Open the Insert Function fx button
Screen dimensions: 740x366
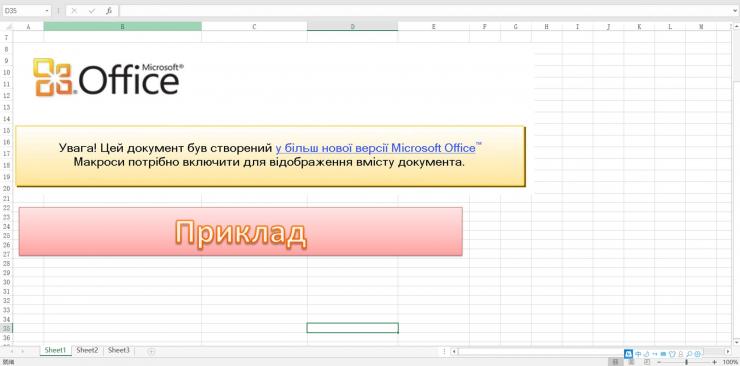pyautogui.click(x=109, y=10)
